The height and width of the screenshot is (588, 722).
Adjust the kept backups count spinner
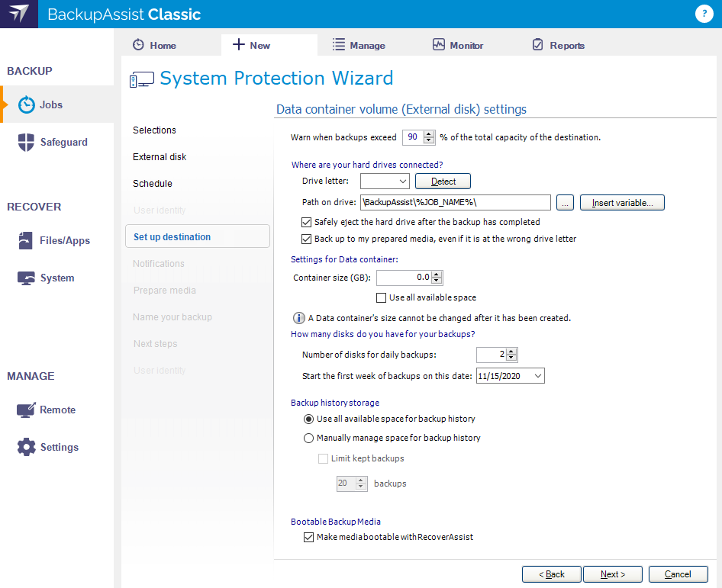coord(361,483)
